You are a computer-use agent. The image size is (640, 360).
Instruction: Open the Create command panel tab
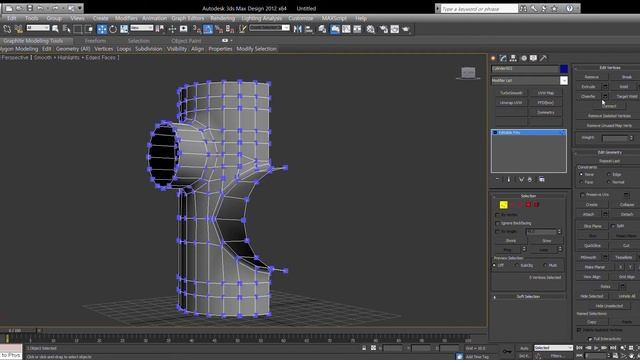pos(493,58)
